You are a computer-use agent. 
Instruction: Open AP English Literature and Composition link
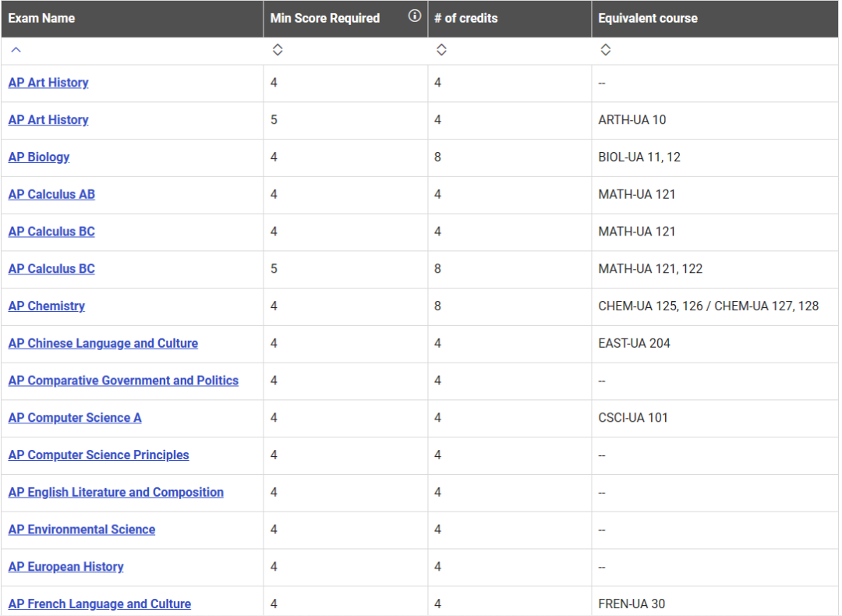coord(115,492)
